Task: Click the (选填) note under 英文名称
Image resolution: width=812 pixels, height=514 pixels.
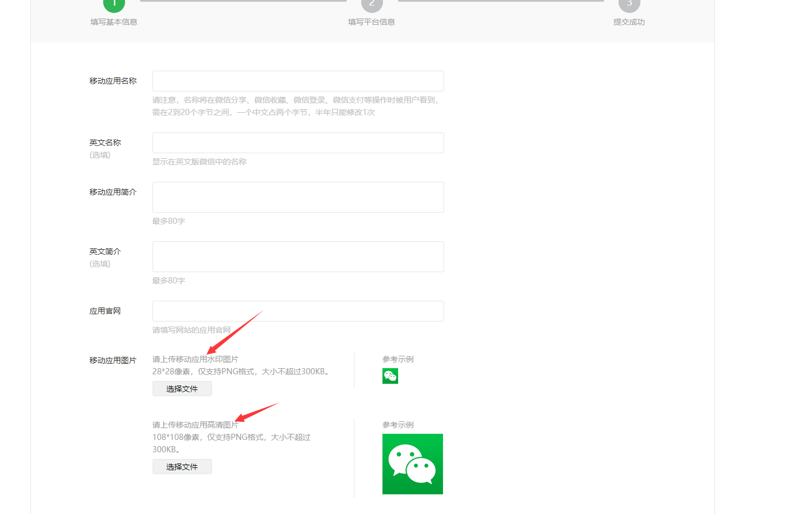Action: pos(100,155)
